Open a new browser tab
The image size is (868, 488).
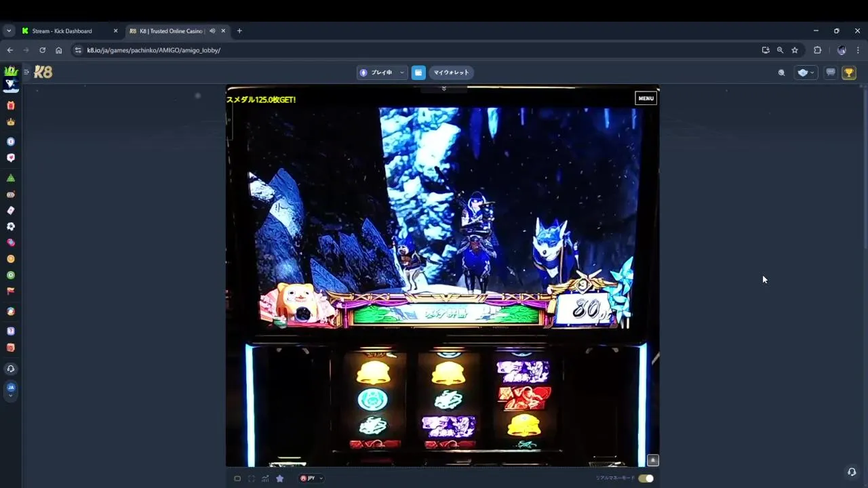click(x=239, y=31)
